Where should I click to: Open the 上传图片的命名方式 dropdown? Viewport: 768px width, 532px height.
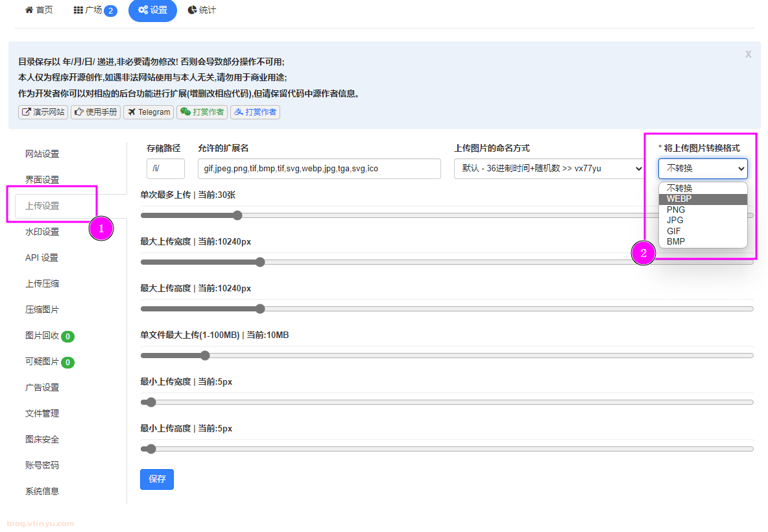[x=549, y=169]
